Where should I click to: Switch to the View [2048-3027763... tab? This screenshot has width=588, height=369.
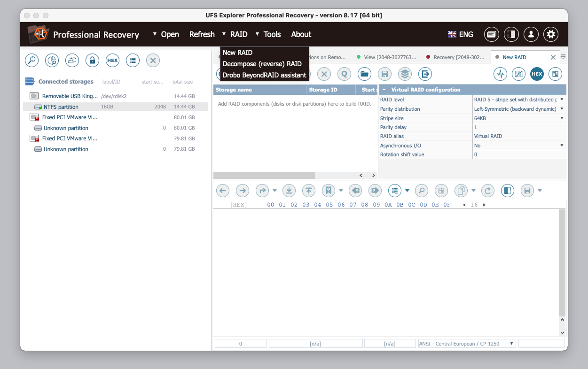tap(386, 57)
